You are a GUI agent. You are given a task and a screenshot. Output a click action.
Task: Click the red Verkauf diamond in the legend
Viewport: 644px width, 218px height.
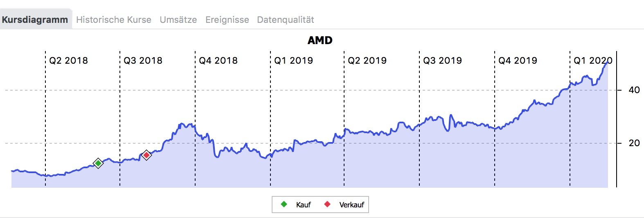[x=327, y=204]
